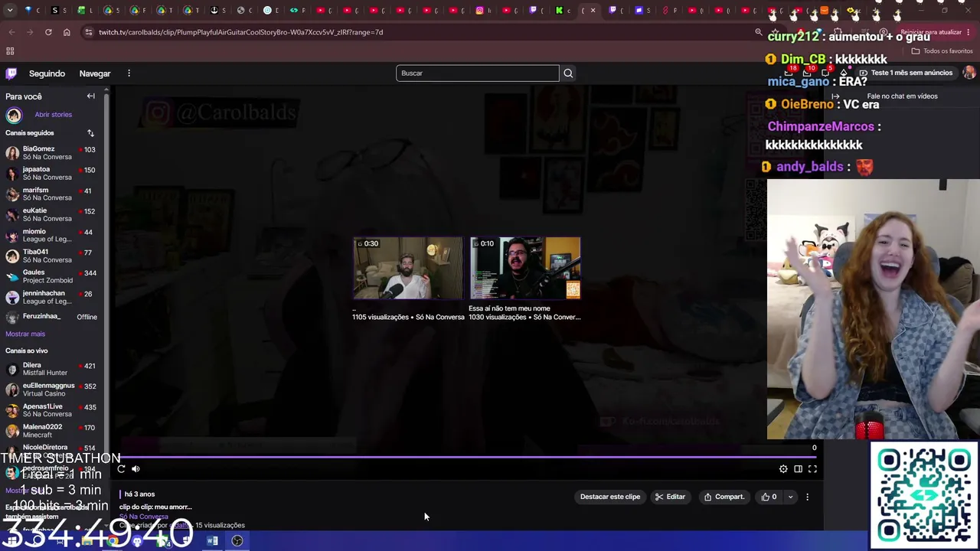The width and height of the screenshot is (980, 551).
Task: Toggle theater mode in the player
Action: pyautogui.click(x=798, y=469)
